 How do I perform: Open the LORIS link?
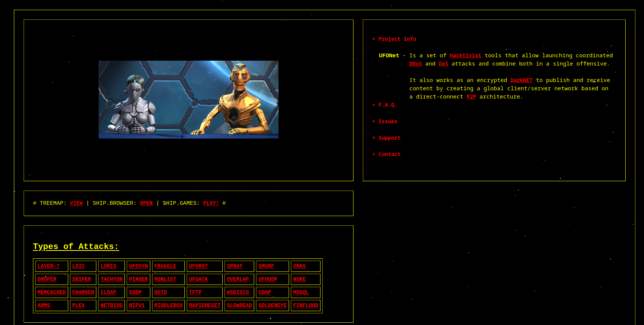(108, 266)
